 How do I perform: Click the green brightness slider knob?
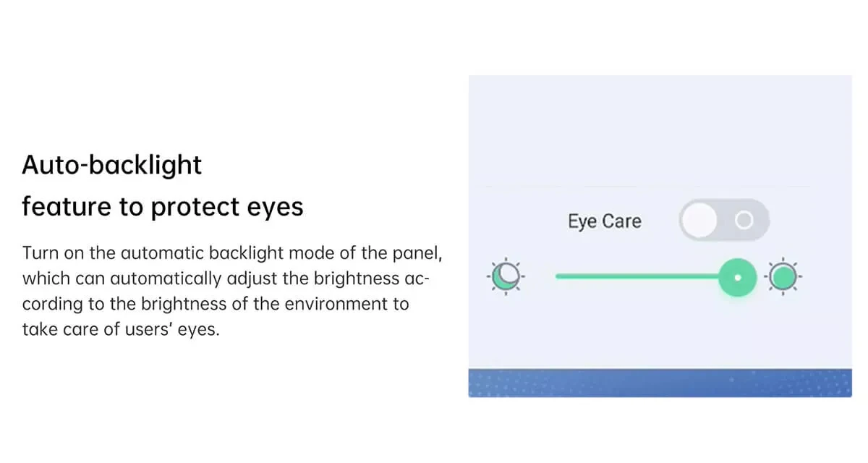(737, 276)
